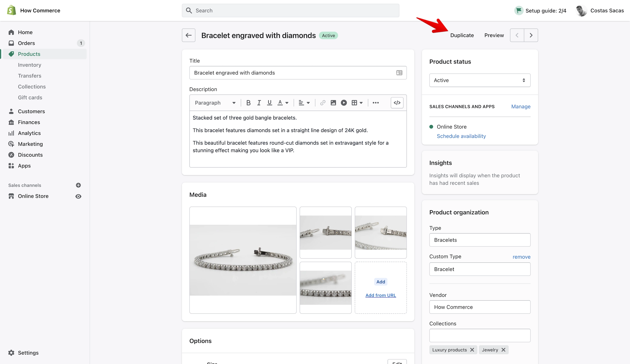
Task: Insert an image in description
Action: click(333, 103)
